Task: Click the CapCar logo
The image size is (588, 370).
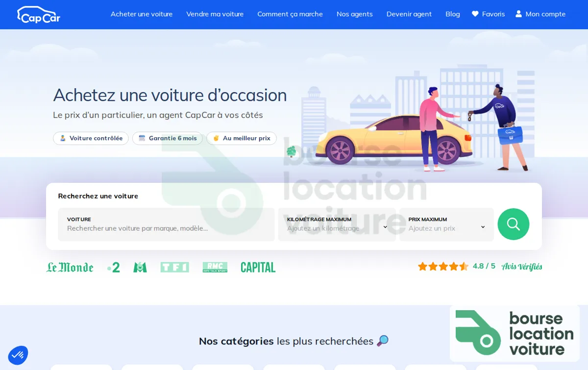Action: coord(39,15)
